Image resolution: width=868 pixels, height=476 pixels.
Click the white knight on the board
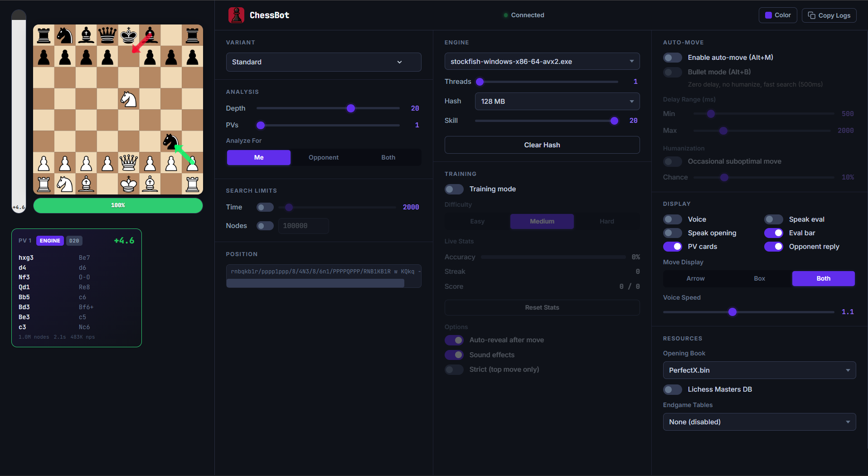[128, 99]
